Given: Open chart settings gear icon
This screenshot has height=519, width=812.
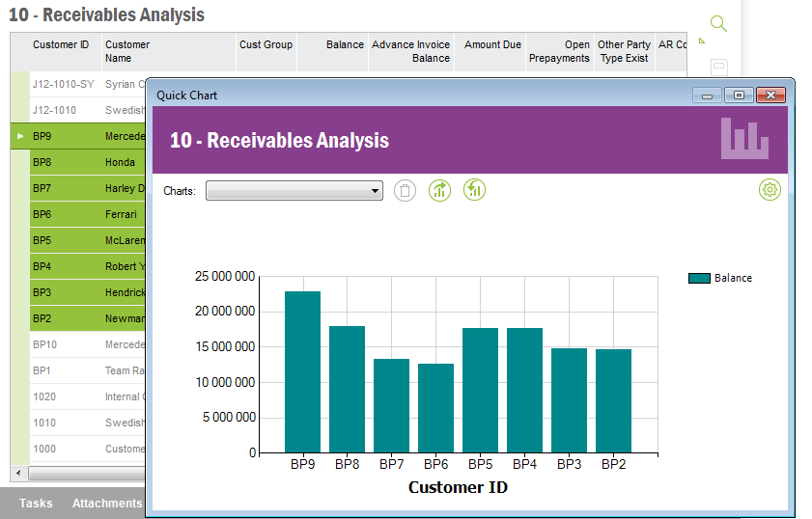Looking at the screenshot, I should coord(770,190).
